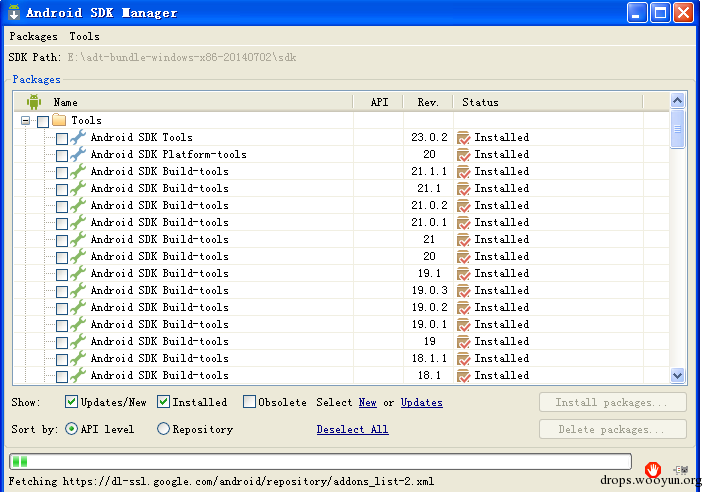Click the API column header

[x=379, y=102]
